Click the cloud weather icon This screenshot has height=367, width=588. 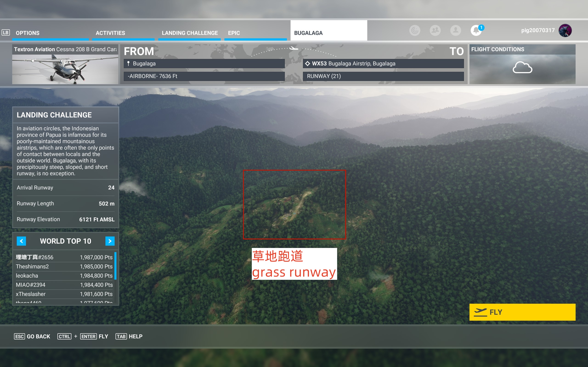click(522, 67)
